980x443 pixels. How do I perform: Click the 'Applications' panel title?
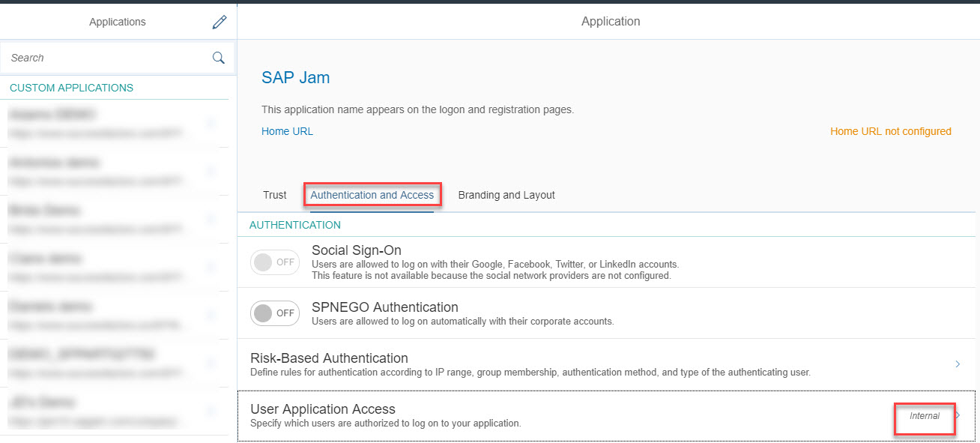118,22
